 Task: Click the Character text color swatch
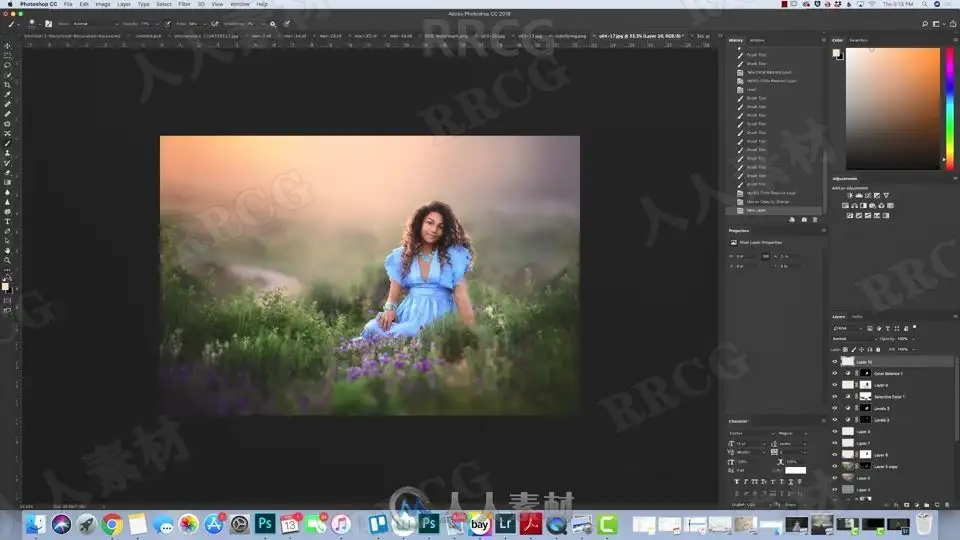tap(795, 470)
